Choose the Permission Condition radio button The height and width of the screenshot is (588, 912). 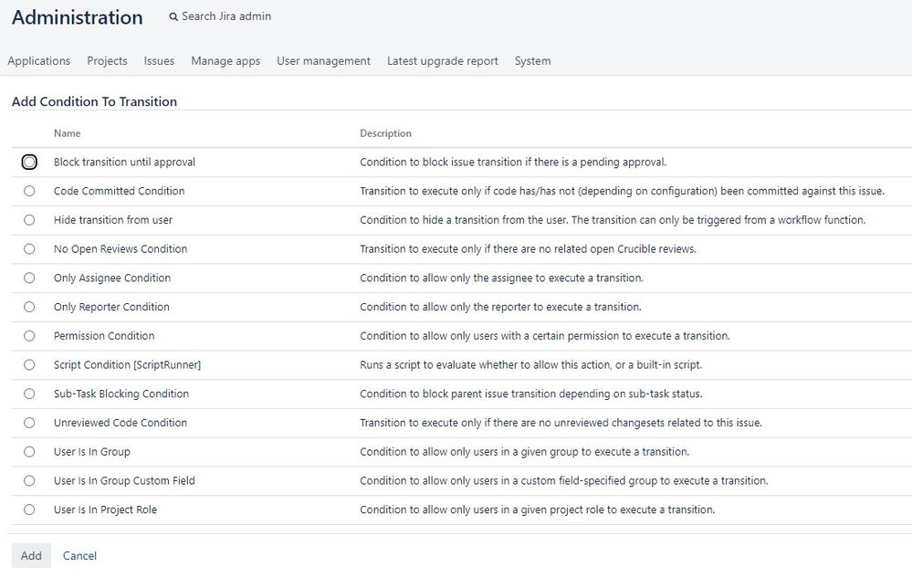coord(30,336)
